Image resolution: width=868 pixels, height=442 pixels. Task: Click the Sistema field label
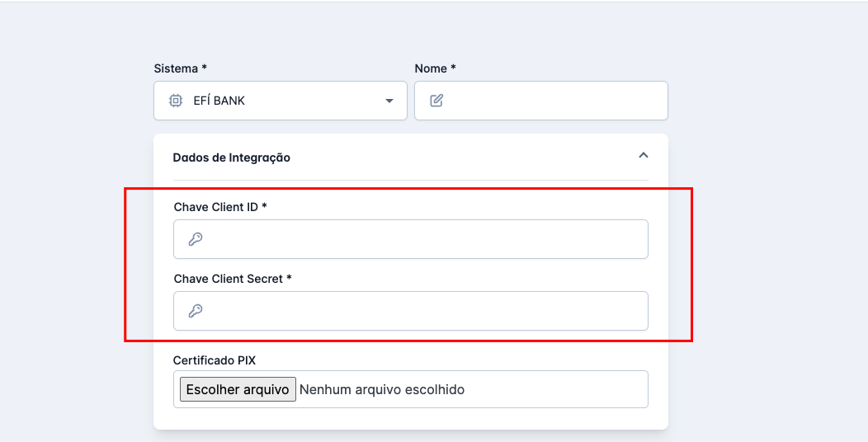pos(180,68)
